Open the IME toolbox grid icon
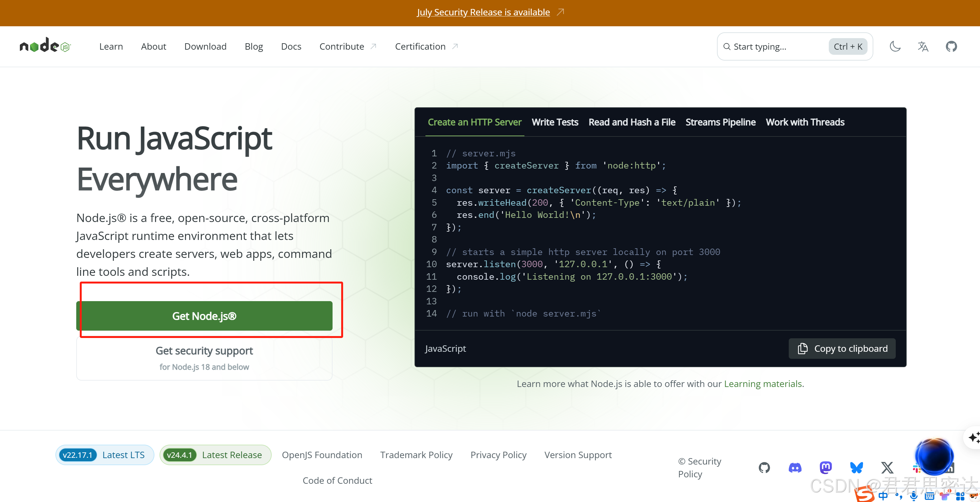 pos(960,496)
